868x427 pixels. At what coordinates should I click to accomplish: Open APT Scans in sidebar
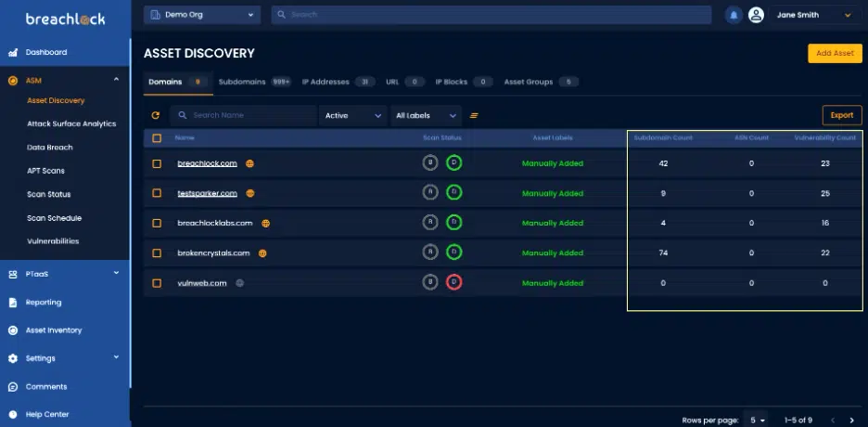[x=45, y=171]
